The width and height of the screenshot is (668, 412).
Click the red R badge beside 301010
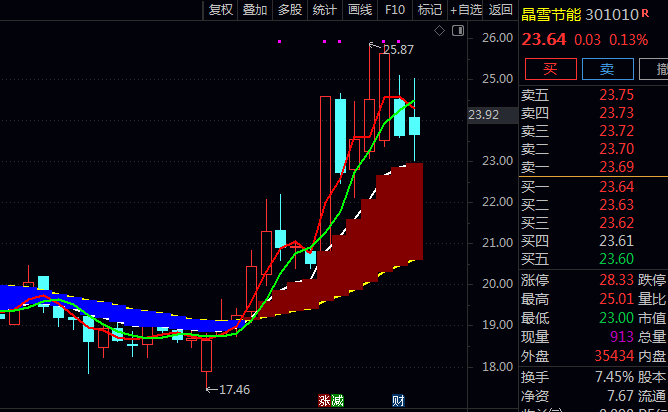pos(644,14)
